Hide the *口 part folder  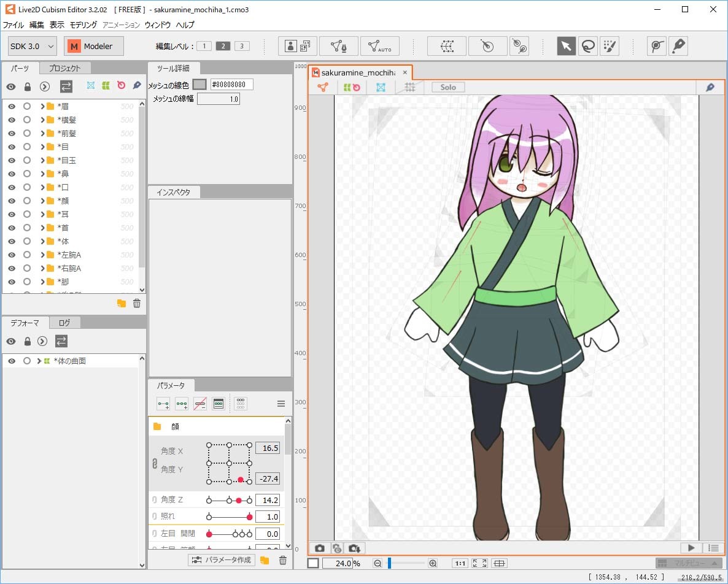click(12, 187)
